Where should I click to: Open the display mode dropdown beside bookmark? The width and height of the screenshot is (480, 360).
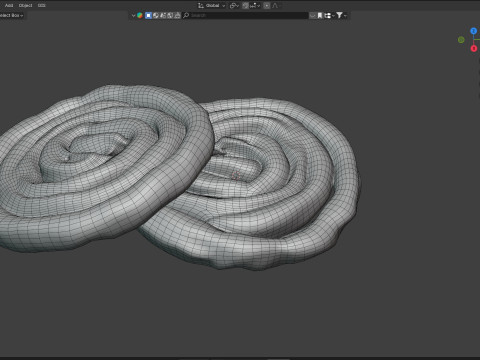[329, 15]
